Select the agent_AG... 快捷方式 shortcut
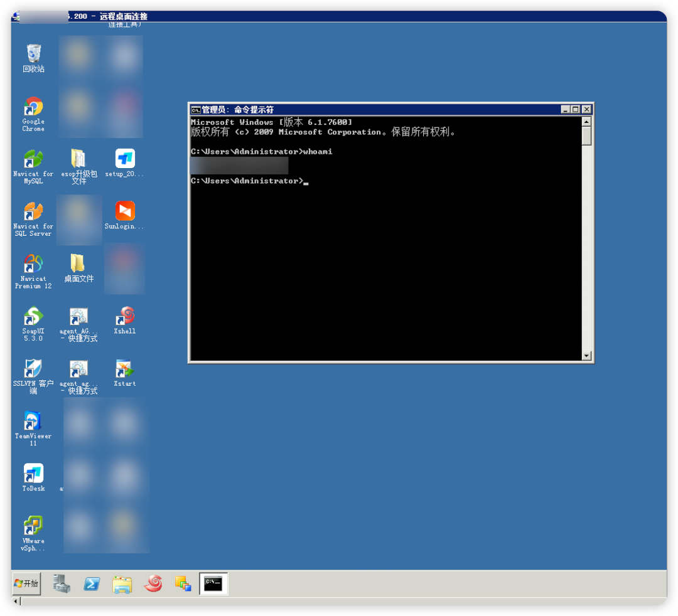This screenshot has width=678, height=616. 78,325
